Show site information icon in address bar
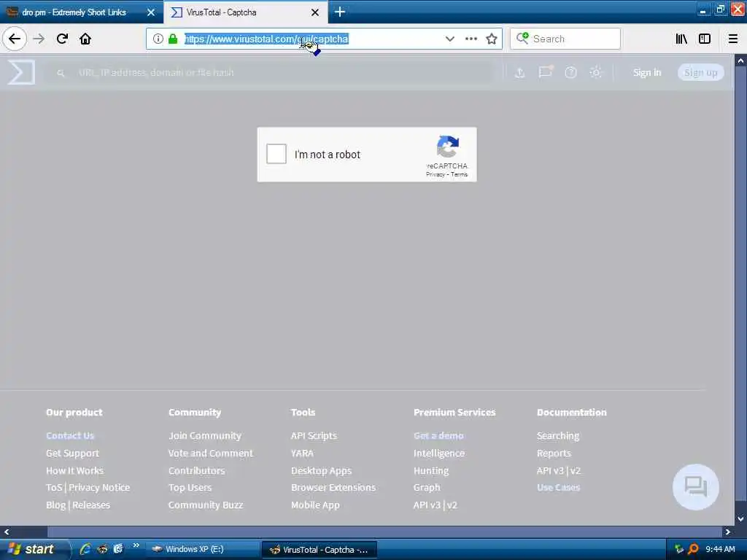 (x=158, y=39)
